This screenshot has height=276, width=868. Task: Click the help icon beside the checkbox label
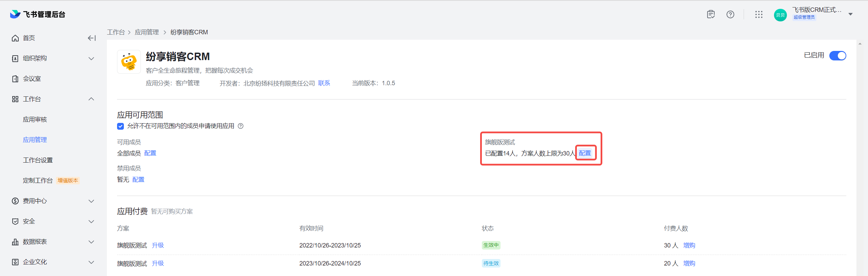241,126
